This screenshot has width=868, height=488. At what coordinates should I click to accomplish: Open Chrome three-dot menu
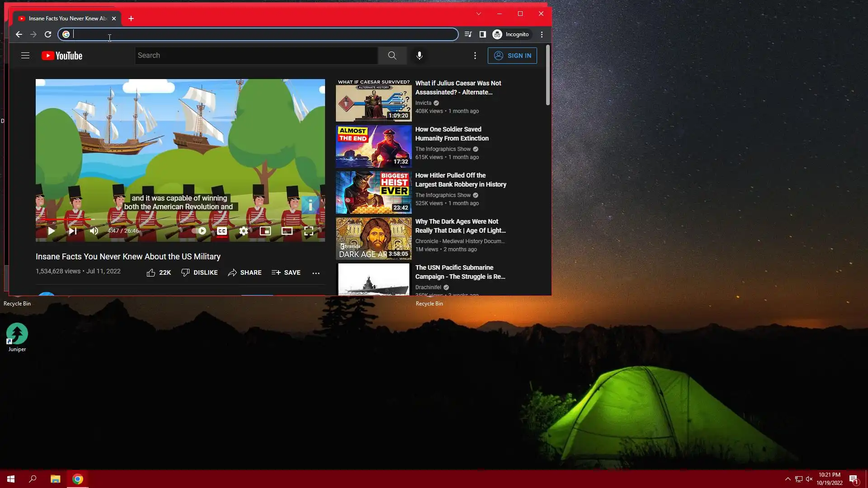542,34
